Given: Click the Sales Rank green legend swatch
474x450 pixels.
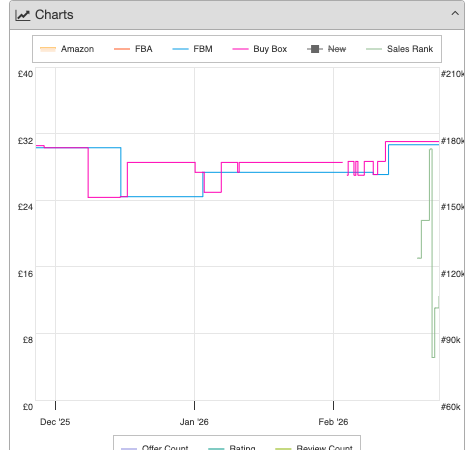Looking at the screenshot, I should (374, 49).
